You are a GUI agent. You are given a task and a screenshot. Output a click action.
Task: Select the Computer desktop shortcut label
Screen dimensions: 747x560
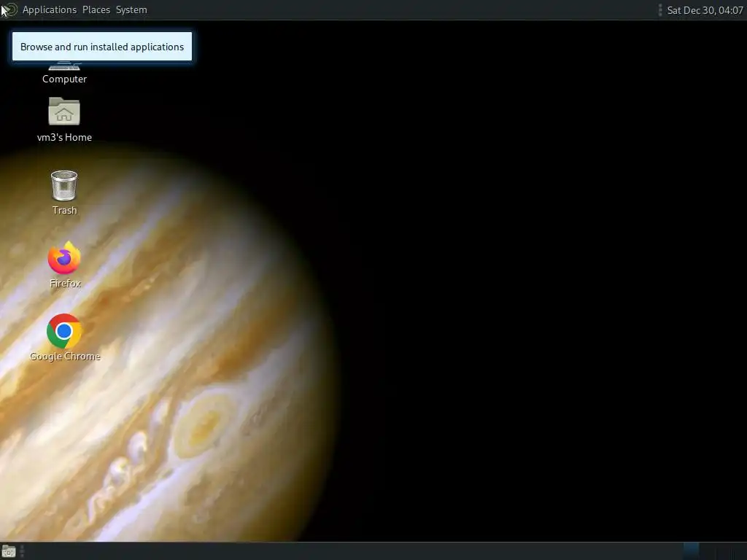[64, 79]
